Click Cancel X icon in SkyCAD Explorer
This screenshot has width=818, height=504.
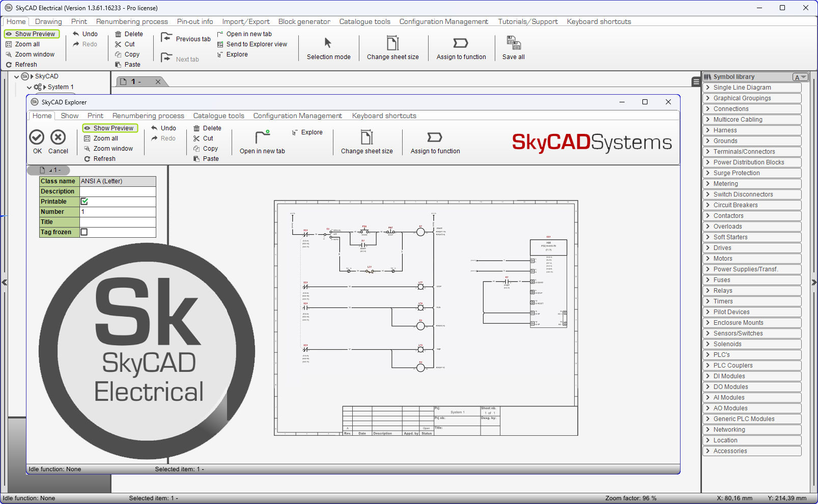(x=58, y=137)
